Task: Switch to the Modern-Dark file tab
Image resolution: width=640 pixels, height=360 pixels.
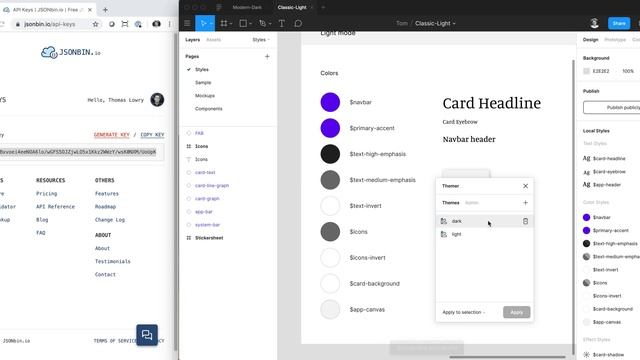Action: click(x=247, y=7)
